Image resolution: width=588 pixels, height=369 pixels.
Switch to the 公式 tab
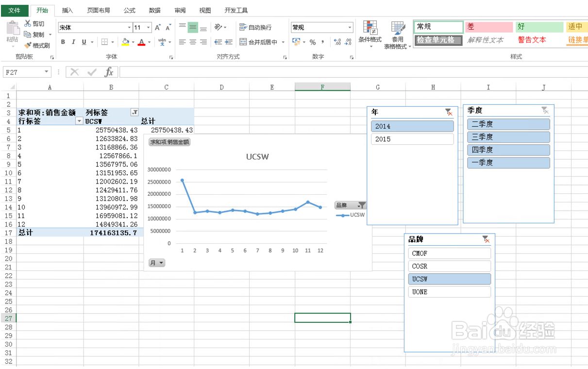130,10
